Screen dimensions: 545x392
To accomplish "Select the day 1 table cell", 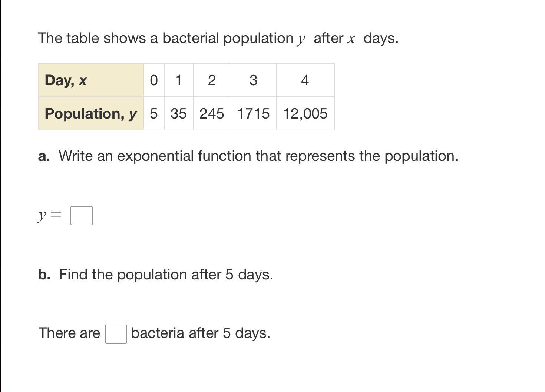I will (179, 80).
